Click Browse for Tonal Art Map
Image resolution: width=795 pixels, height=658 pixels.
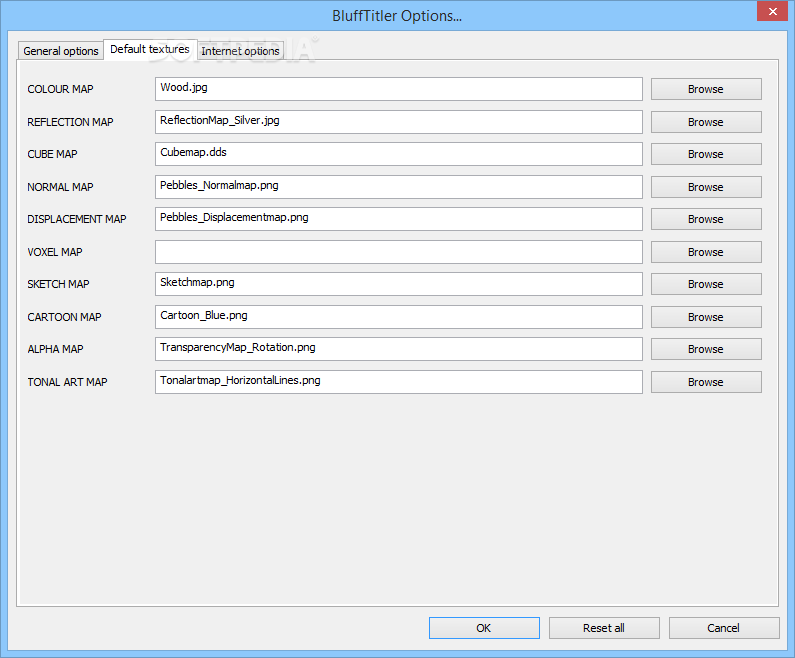tap(706, 382)
